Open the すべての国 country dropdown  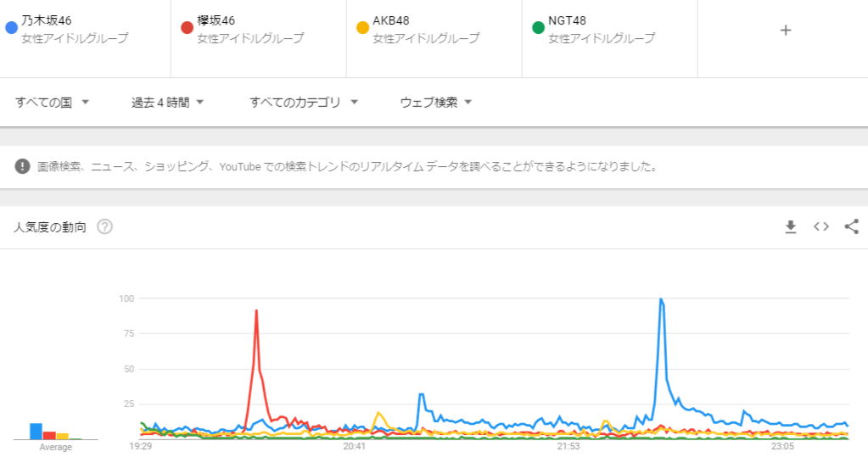(x=53, y=103)
